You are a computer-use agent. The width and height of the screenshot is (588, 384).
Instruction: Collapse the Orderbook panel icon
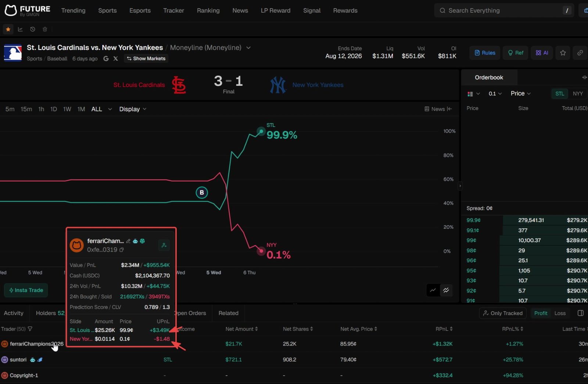point(584,78)
